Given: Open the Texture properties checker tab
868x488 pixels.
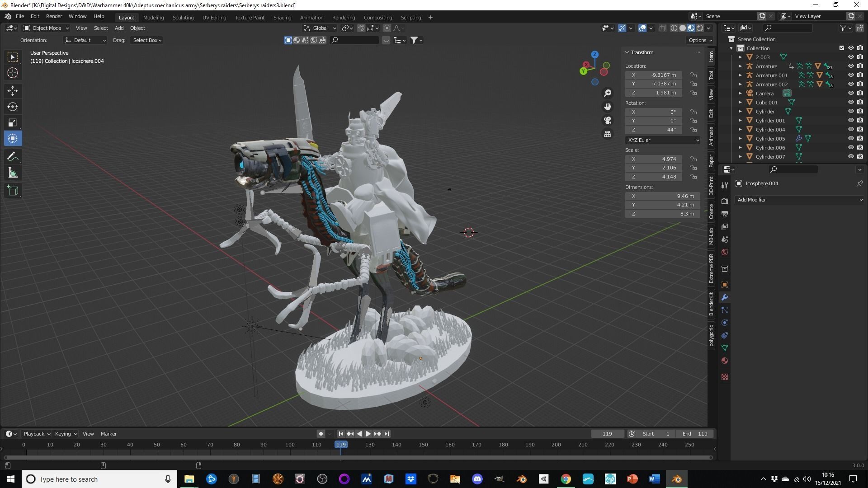Looking at the screenshot, I should [725, 377].
